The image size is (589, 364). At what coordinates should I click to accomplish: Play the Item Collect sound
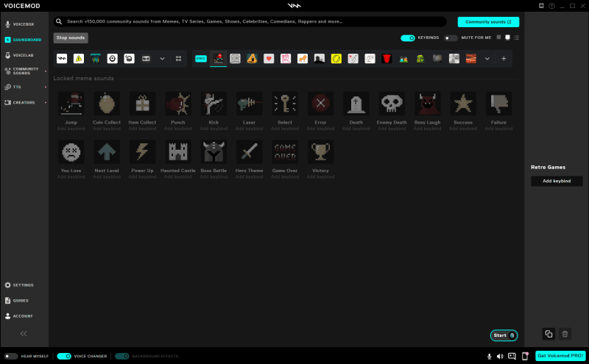coord(142,104)
